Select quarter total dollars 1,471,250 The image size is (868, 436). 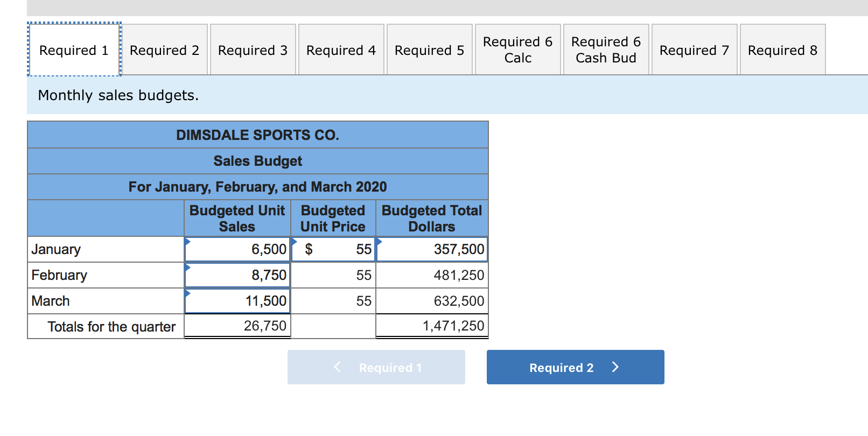click(x=432, y=326)
